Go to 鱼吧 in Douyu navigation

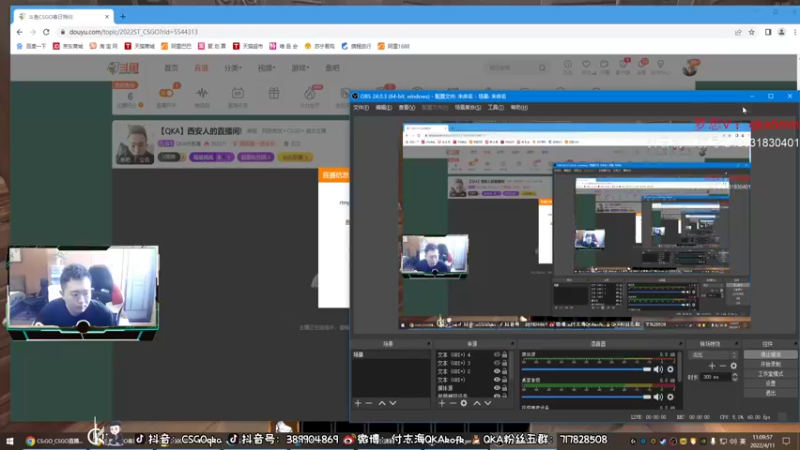click(x=332, y=68)
